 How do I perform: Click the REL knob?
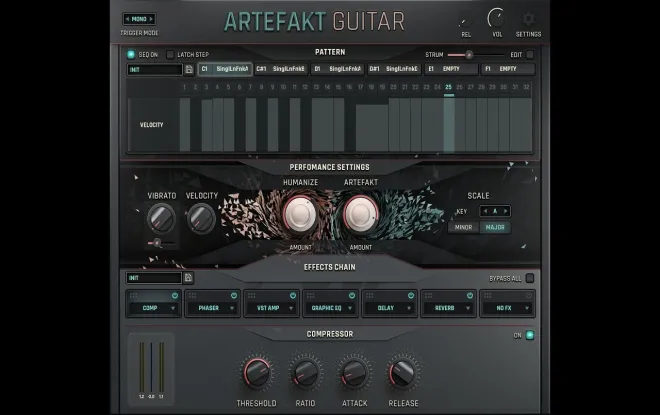pyautogui.click(x=466, y=21)
